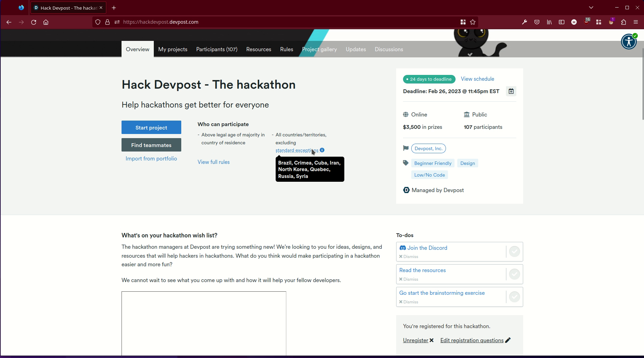This screenshot has height=358, width=644.
Task: Open the application hamburger menu
Action: click(636, 22)
